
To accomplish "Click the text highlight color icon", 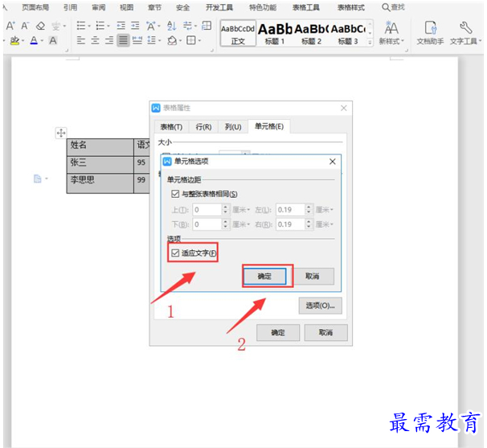I will tap(14, 41).
